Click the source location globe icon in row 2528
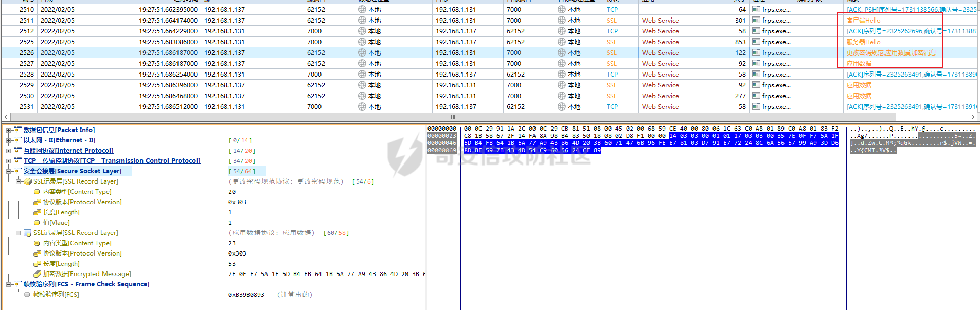Viewport: 980px width, 310px height. 362,74
